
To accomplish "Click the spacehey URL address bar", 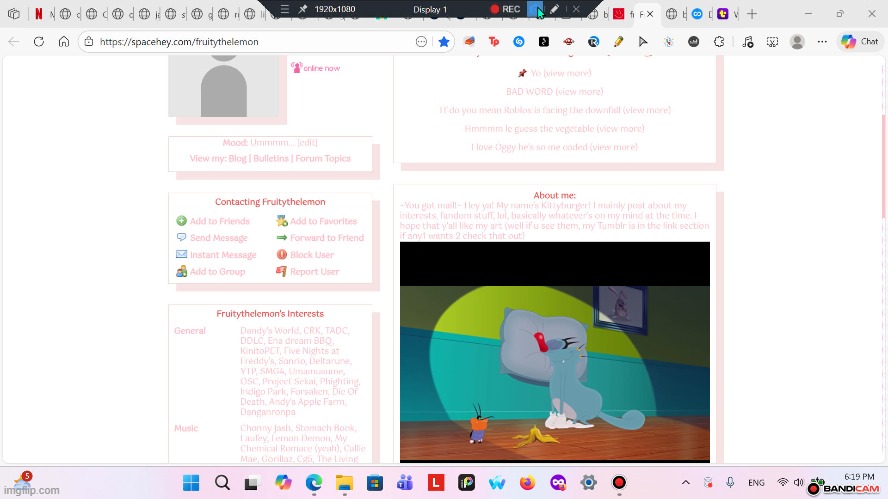I will [x=250, y=42].
